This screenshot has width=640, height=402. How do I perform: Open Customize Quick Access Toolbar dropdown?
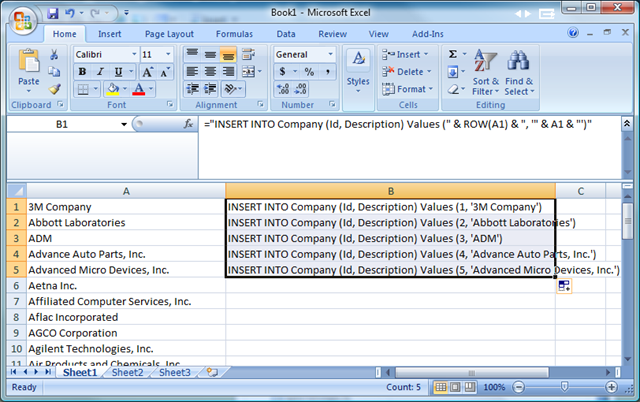127,13
